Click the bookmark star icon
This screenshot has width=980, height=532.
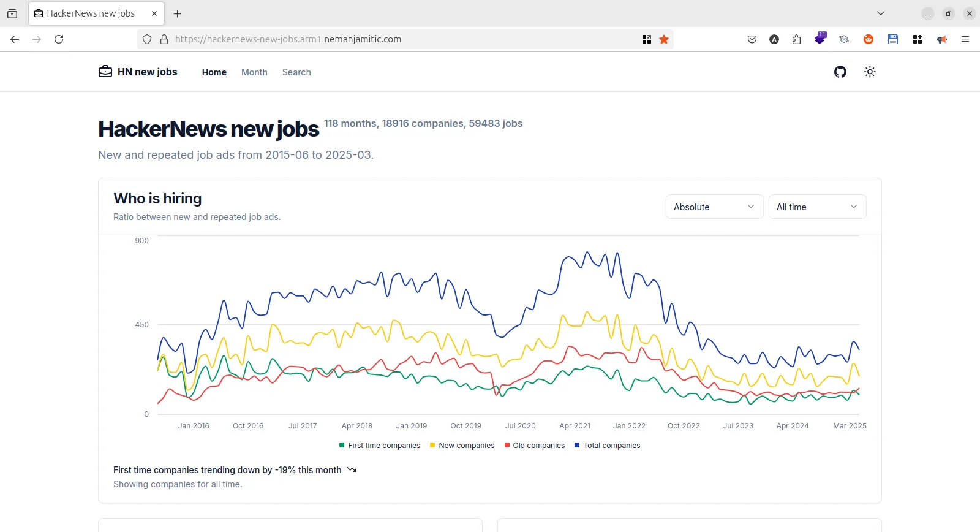663,39
